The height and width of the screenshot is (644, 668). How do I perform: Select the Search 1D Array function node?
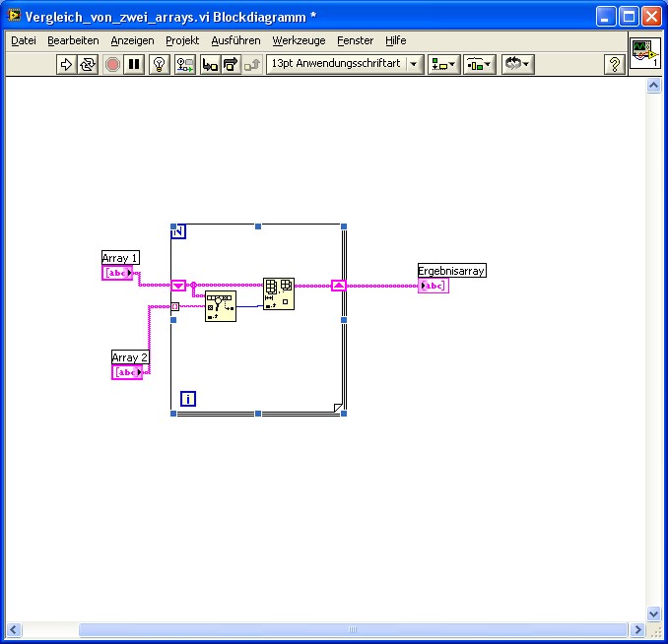click(x=221, y=306)
